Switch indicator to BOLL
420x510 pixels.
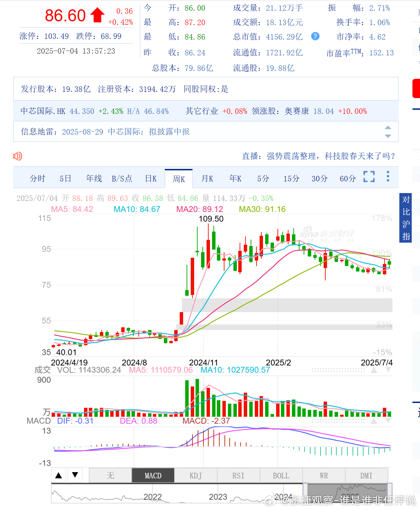click(x=281, y=476)
